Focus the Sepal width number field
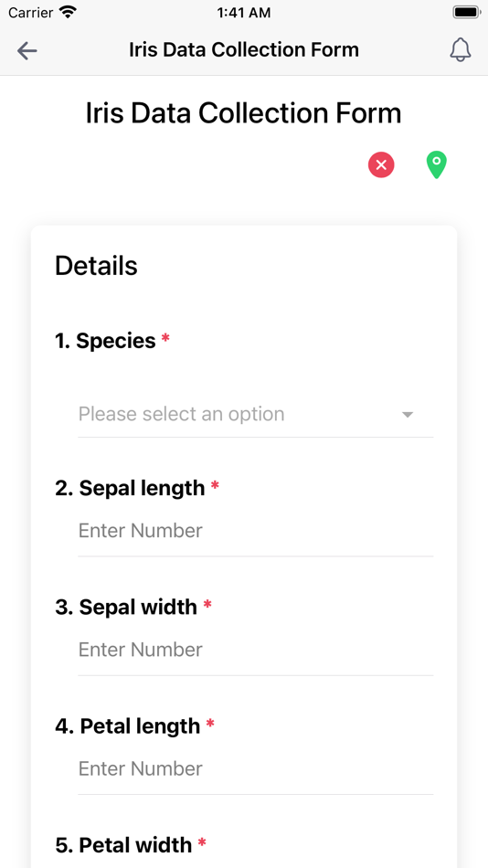Screen dimensions: 488x868 [255, 650]
